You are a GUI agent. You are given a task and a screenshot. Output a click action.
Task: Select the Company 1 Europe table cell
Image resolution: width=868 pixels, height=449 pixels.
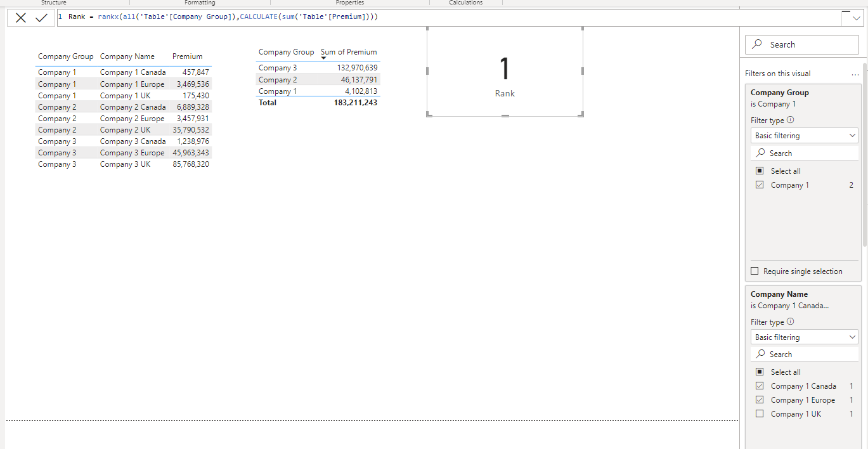tap(132, 84)
